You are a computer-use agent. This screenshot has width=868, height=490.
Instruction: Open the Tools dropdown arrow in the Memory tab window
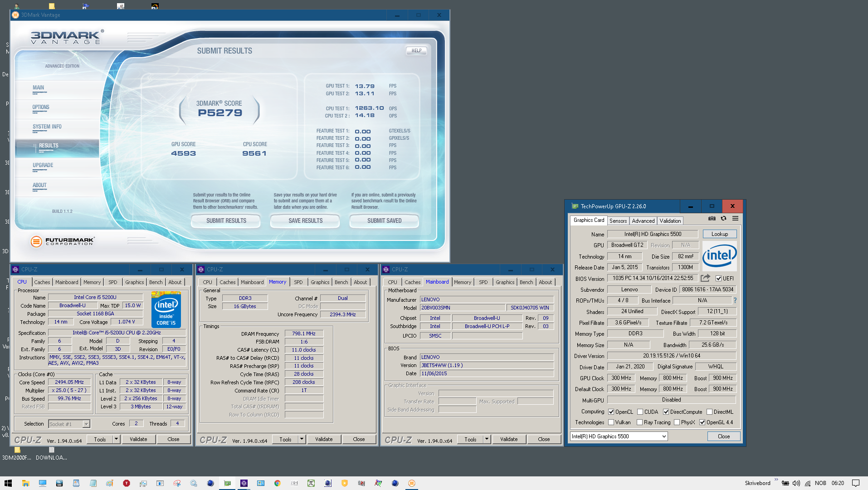[x=302, y=439]
